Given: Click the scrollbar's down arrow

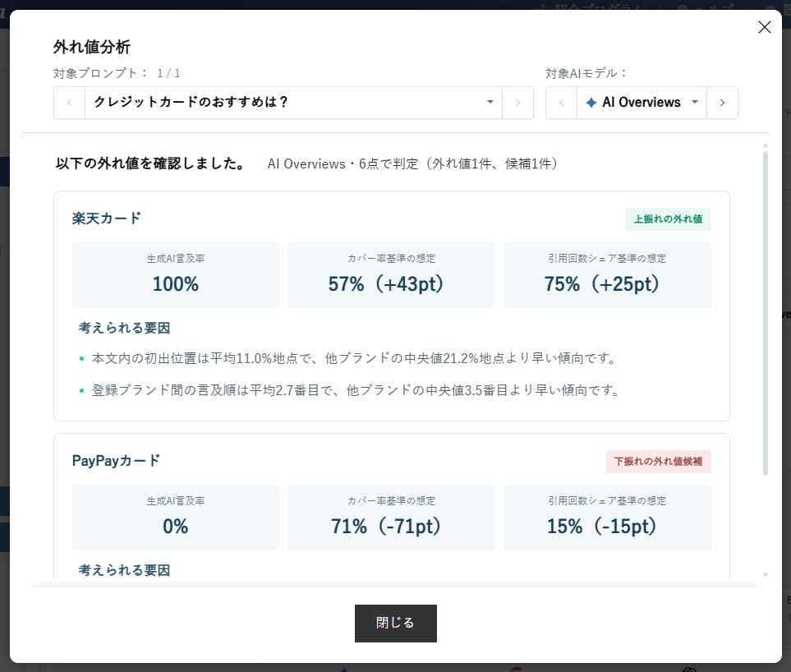Looking at the screenshot, I should [x=766, y=575].
